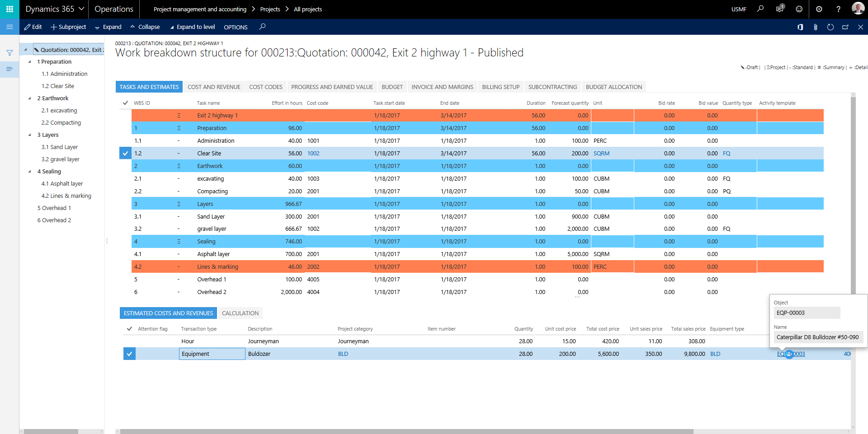The width and height of the screenshot is (868, 434).
Task: Open the notifications message icon
Action: 779,9
